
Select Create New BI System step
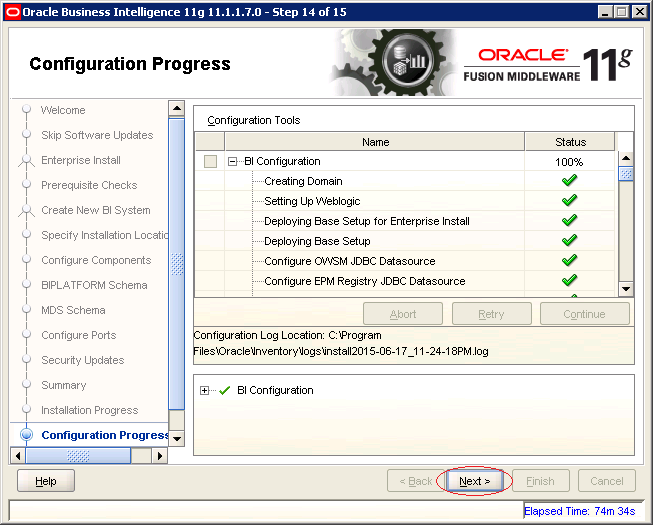click(96, 210)
